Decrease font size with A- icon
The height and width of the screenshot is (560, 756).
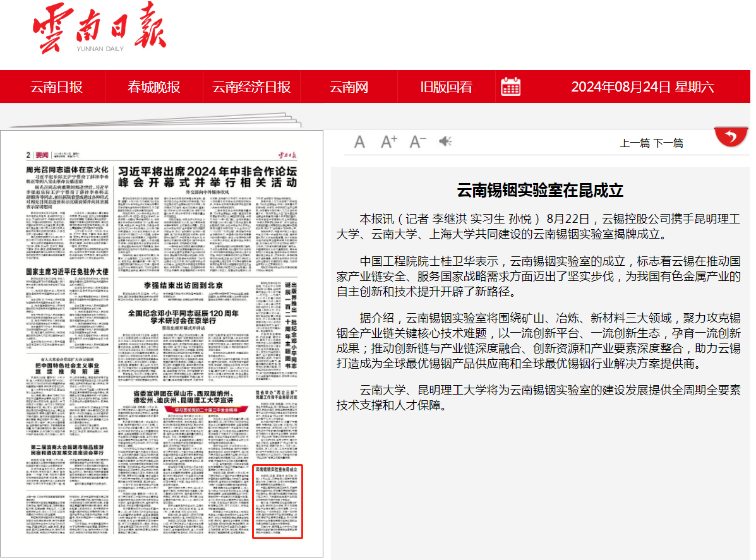coord(417,141)
